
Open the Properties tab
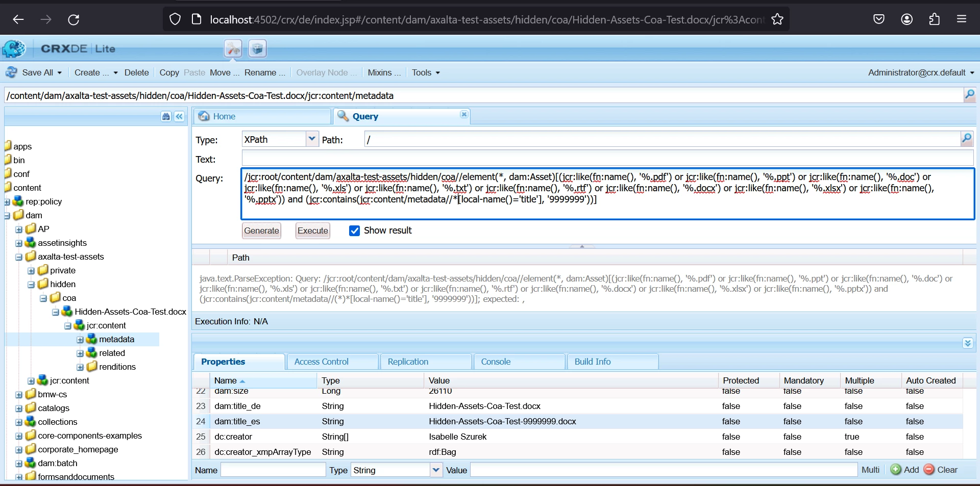tap(239, 362)
